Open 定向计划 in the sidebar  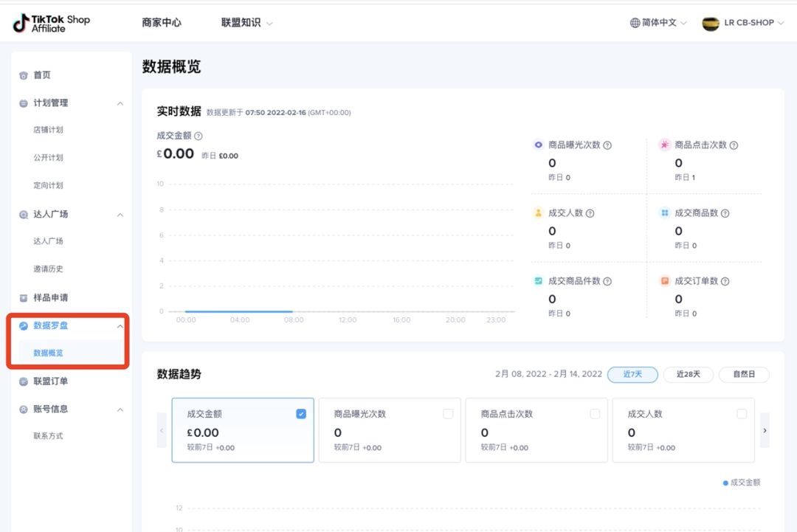pyautogui.click(x=48, y=185)
